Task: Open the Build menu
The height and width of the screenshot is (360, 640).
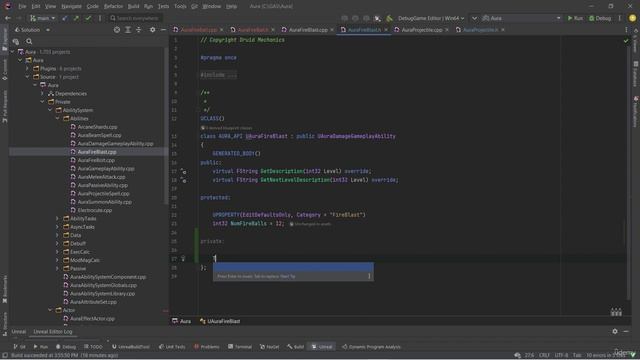Action: coord(133,7)
